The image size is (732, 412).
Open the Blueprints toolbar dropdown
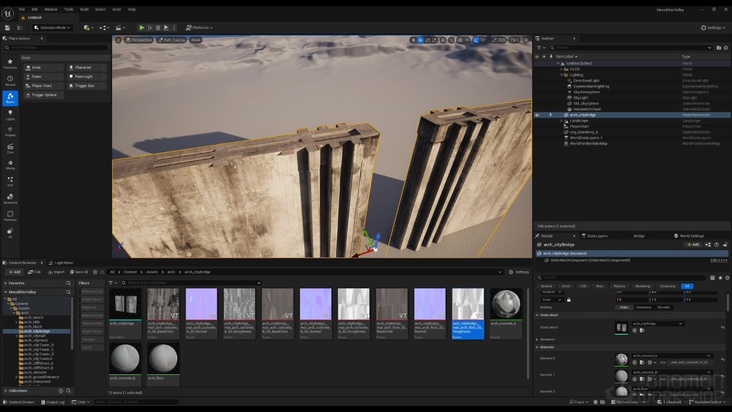pyautogui.click(x=104, y=28)
